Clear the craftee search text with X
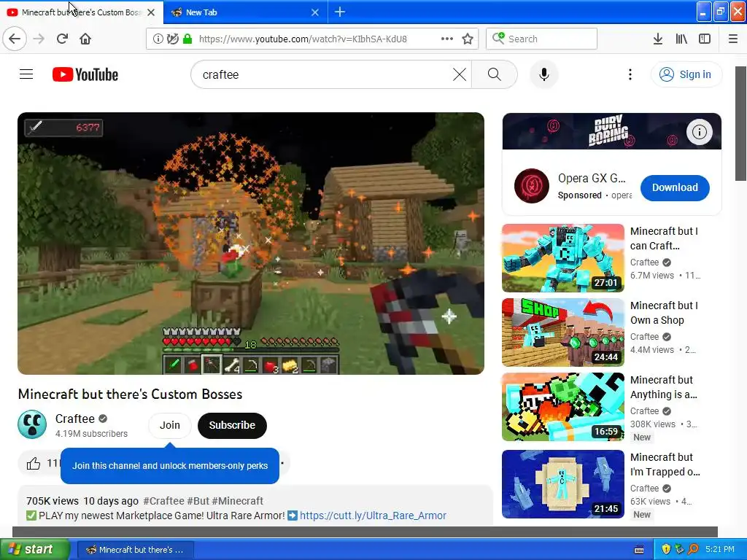This screenshot has height=560, width=747. [x=460, y=74]
